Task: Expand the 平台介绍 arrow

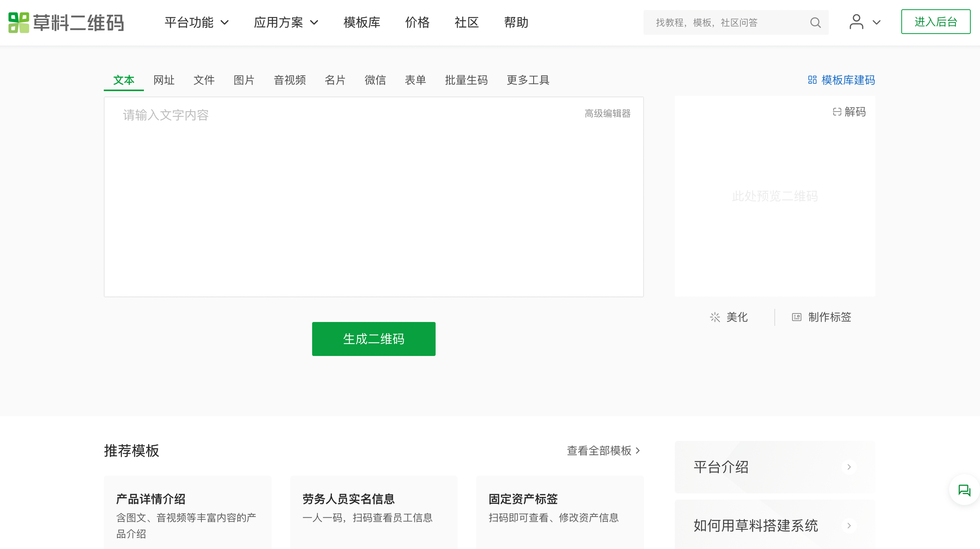Action: 849,467
